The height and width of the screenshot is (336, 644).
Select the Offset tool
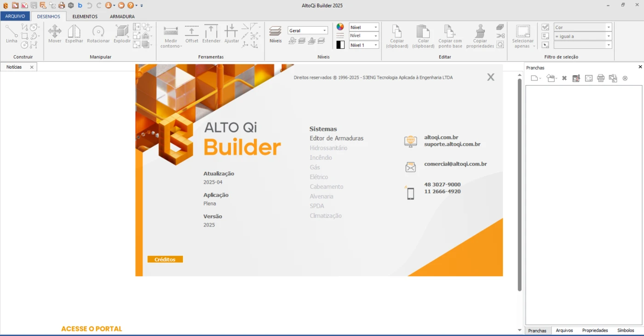point(192,34)
